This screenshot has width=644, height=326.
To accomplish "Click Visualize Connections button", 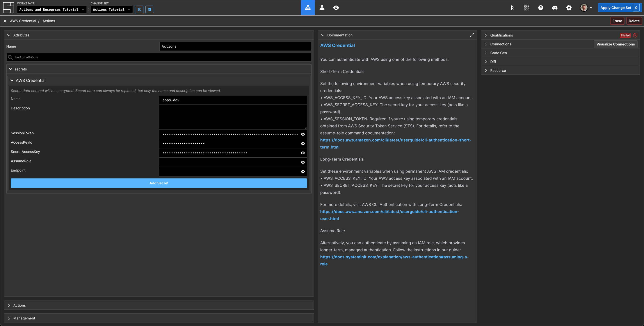I will (x=616, y=44).
